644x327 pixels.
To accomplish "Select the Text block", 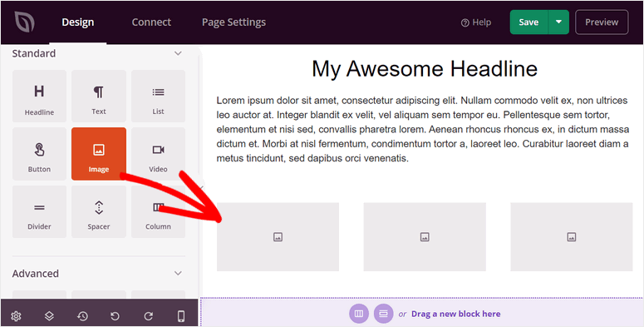I will [99, 97].
